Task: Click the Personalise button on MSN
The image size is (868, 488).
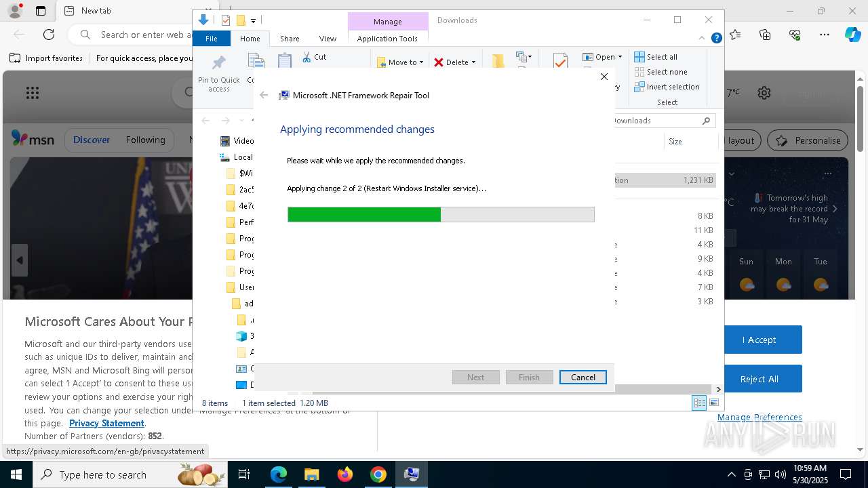Action: click(808, 140)
